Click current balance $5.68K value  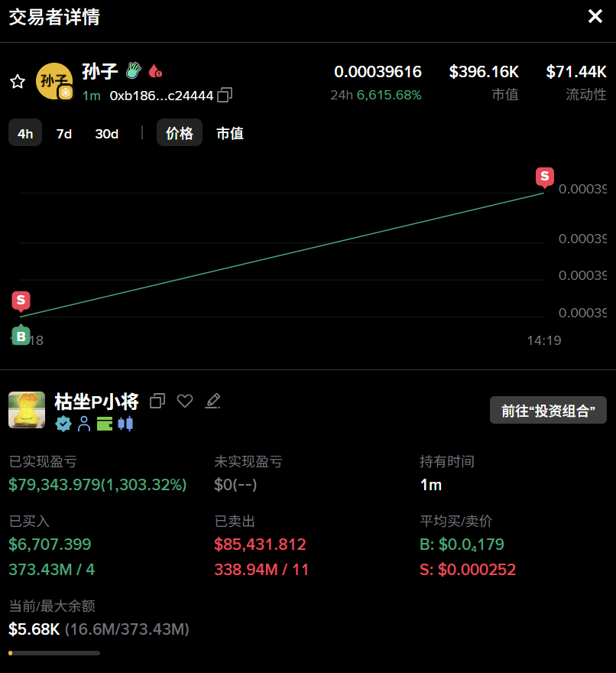coord(34,629)
